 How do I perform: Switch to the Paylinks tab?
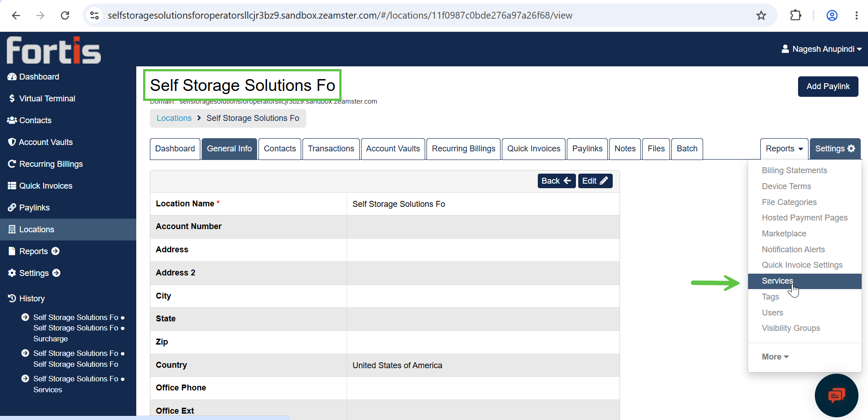coord(587,149)
